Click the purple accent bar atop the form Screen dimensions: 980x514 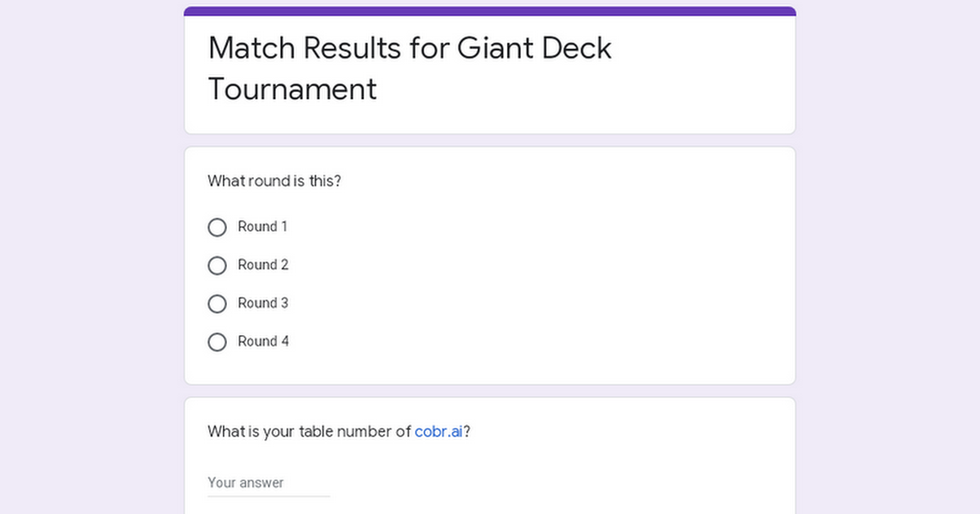coord(490,11)
